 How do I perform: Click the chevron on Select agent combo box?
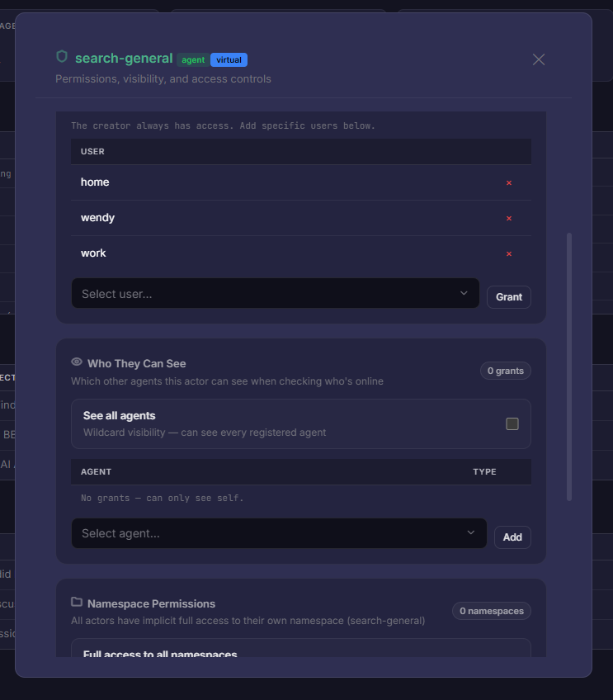point(470,532)
